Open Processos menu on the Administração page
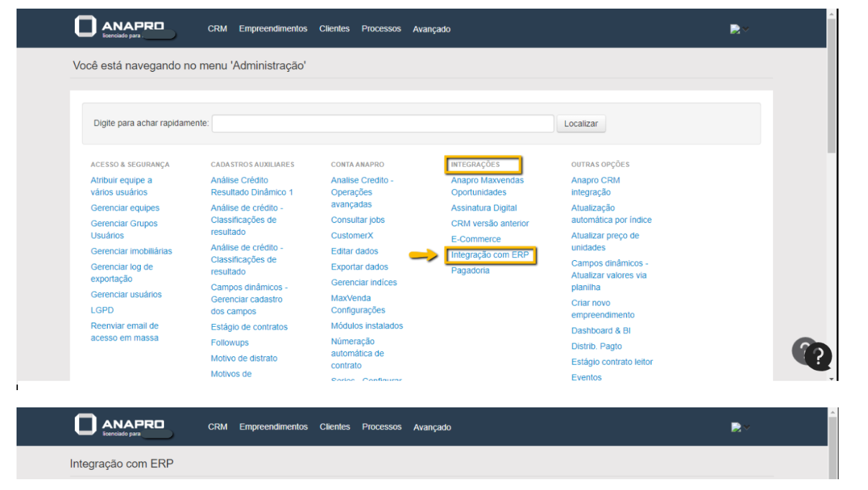The width and height of the screenshot is (868, 490). pyautogui.click(x=381, y=29)
